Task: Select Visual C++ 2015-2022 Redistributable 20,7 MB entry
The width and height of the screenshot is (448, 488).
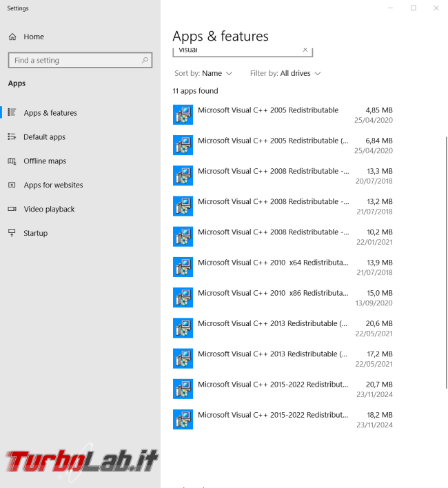Action: pos(283,389)
